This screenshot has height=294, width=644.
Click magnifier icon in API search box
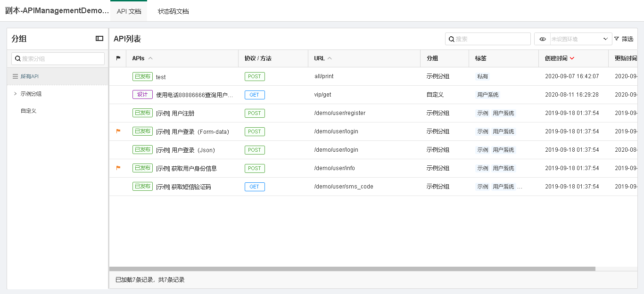(x=451, y=39)
